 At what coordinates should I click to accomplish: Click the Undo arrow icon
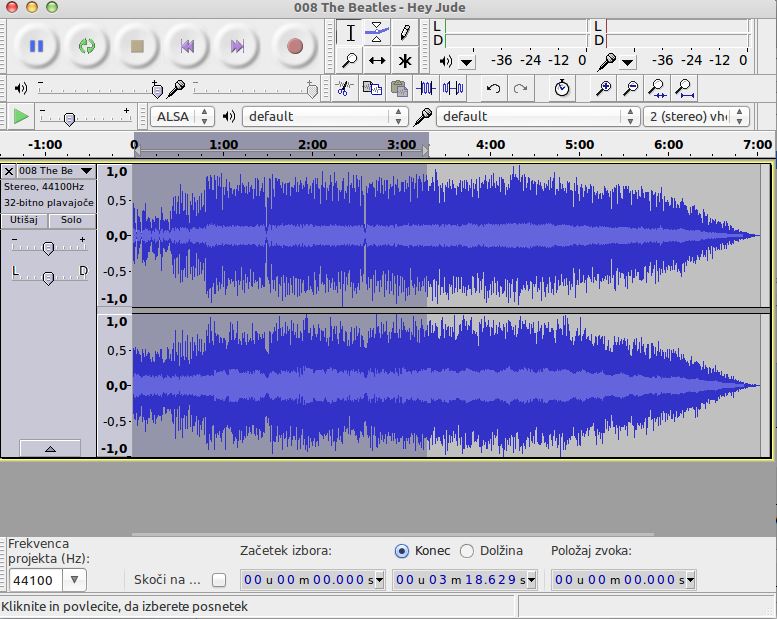pyautogui.click(x=493, y=88)
